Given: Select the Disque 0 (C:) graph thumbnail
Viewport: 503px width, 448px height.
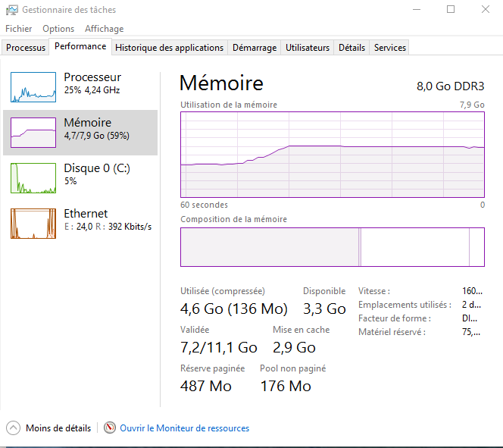Looking at the screenshot, I should (x=33, y=178).
